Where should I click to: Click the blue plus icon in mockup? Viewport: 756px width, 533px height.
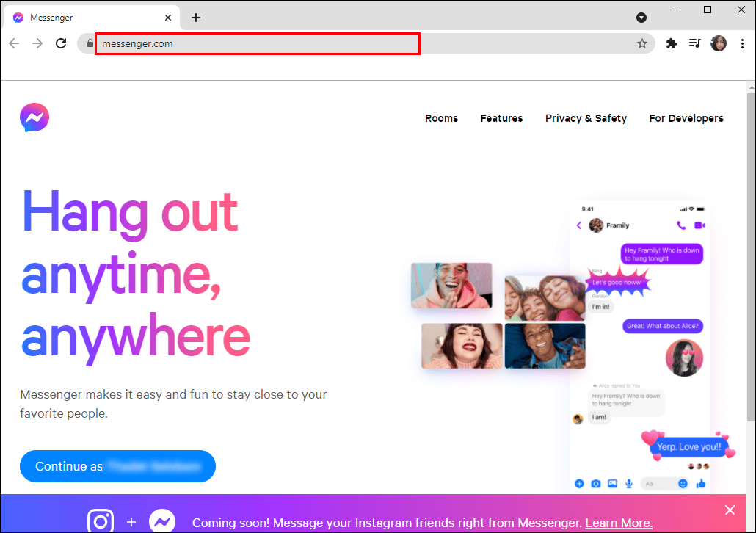pyautogui.click(x=579, y=483)
